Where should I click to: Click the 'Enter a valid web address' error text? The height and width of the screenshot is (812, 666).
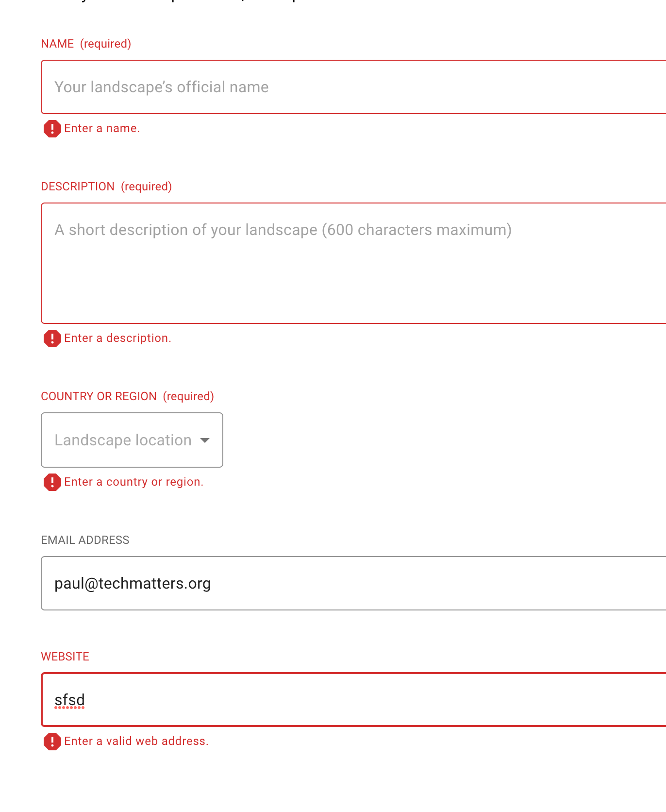[136, 741]
